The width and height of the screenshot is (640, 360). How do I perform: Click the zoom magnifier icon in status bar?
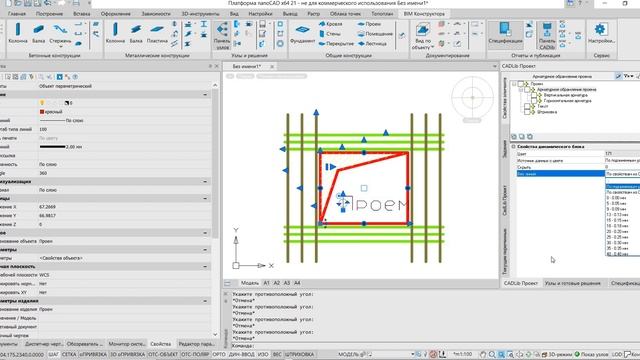coord(492,355)
